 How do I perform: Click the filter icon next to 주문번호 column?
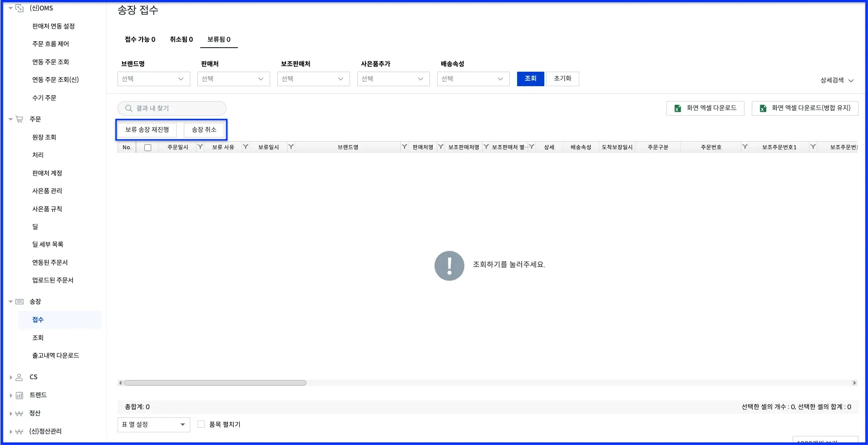coord(745,147)
